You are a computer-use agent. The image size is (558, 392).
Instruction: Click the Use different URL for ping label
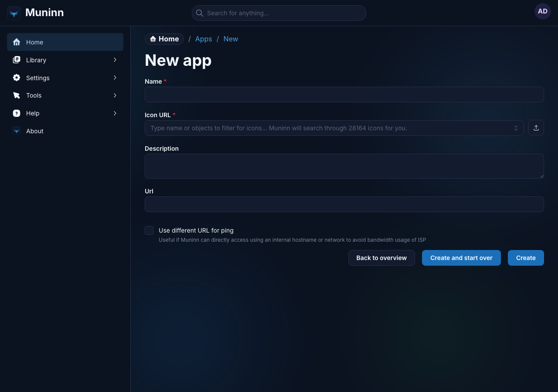pos(196,230)
